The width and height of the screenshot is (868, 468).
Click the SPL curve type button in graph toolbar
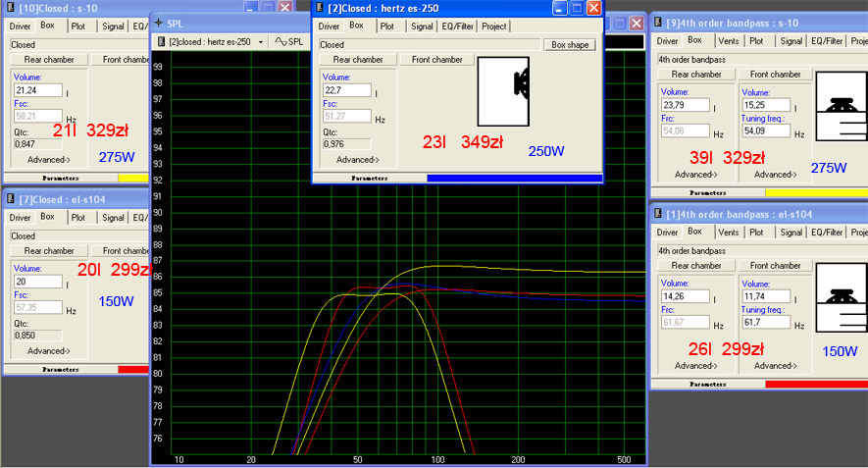[x=289, y=42]
